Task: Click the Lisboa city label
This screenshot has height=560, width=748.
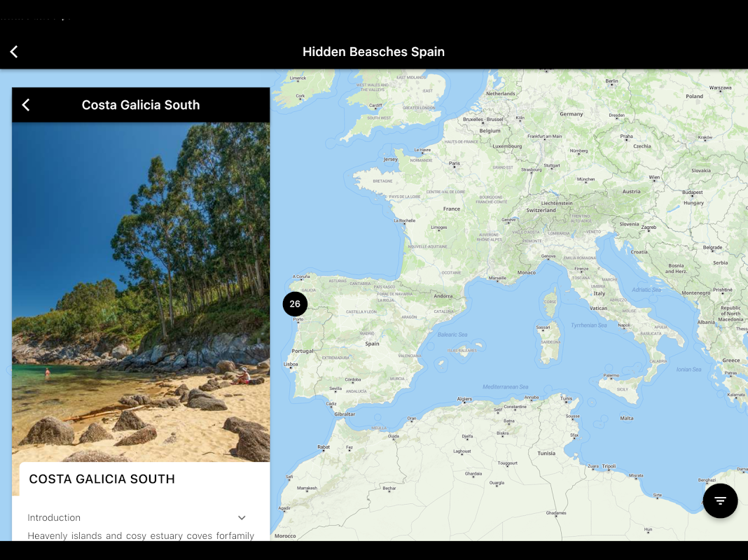Action: (291, 364)
